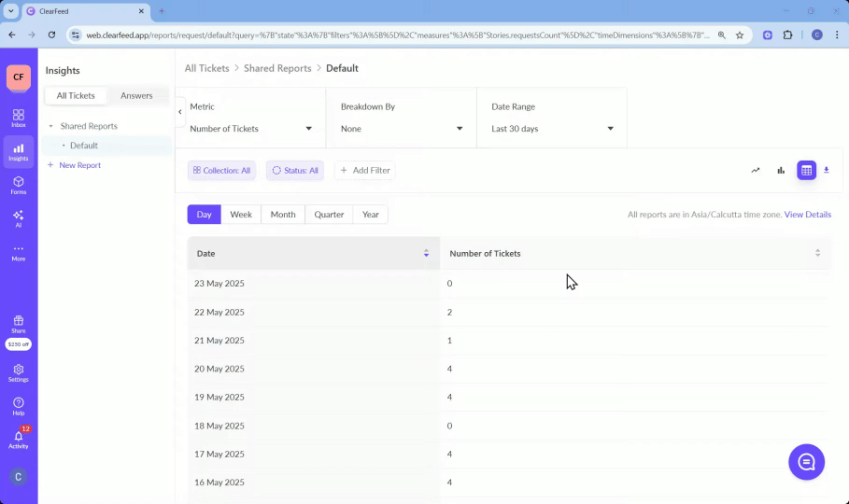Image resolution: width=849 pixels, height=504 pixels.
Task: Open the Inbox from the sidebar
Action: click(x=19, y=118)
